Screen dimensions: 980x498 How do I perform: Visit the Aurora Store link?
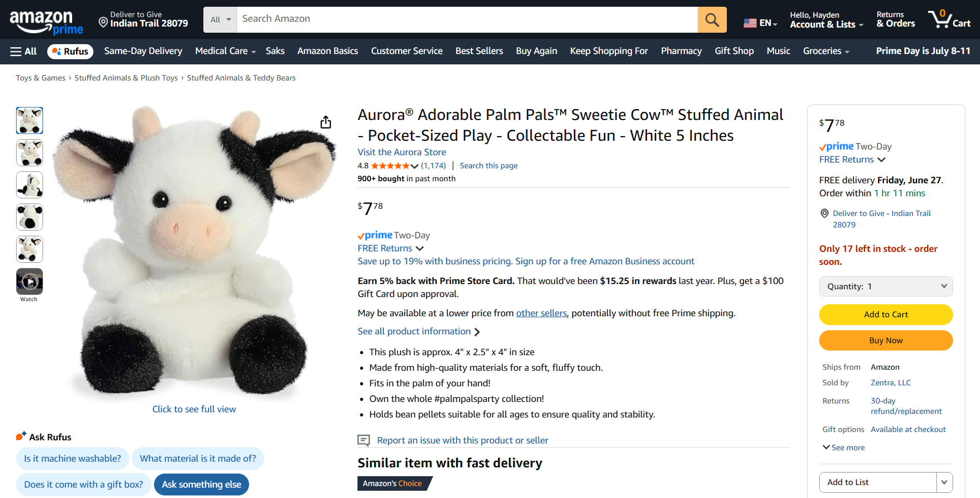tap(402, 152)
